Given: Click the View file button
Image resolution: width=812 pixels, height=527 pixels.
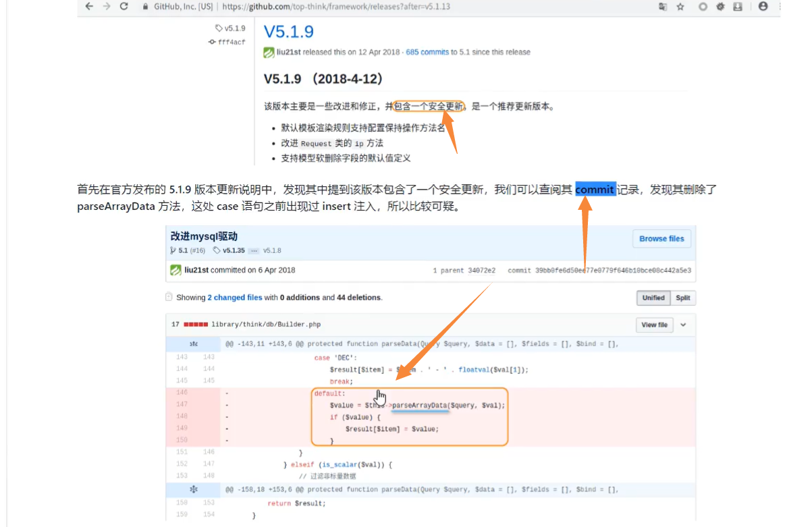Looking at the screenshot, I should click(654, 325).
